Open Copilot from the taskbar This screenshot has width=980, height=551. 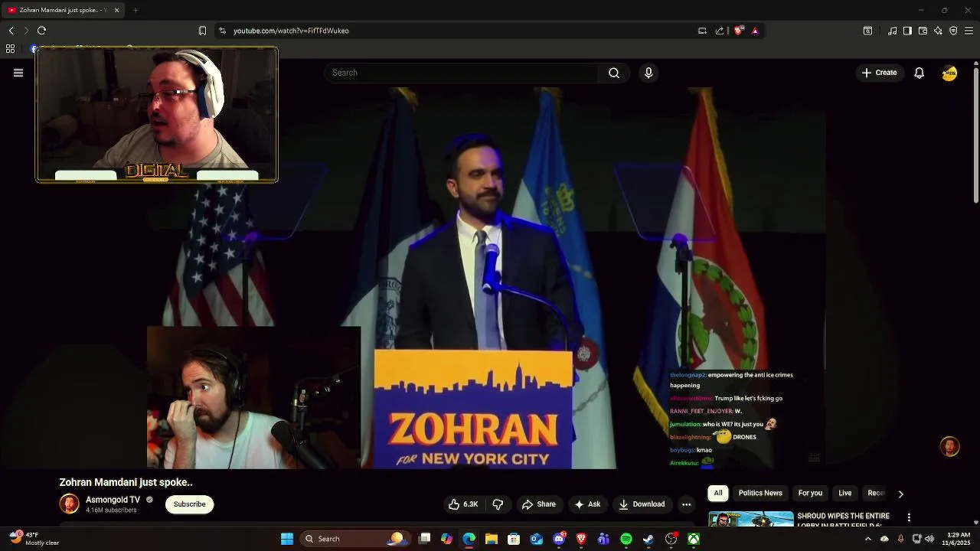(446, 539)
